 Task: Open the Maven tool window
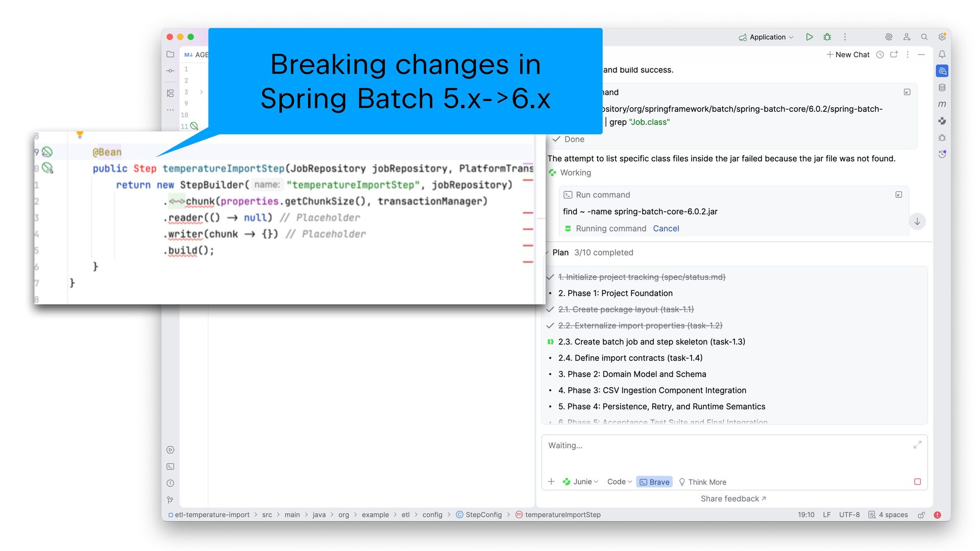[942, 104]
